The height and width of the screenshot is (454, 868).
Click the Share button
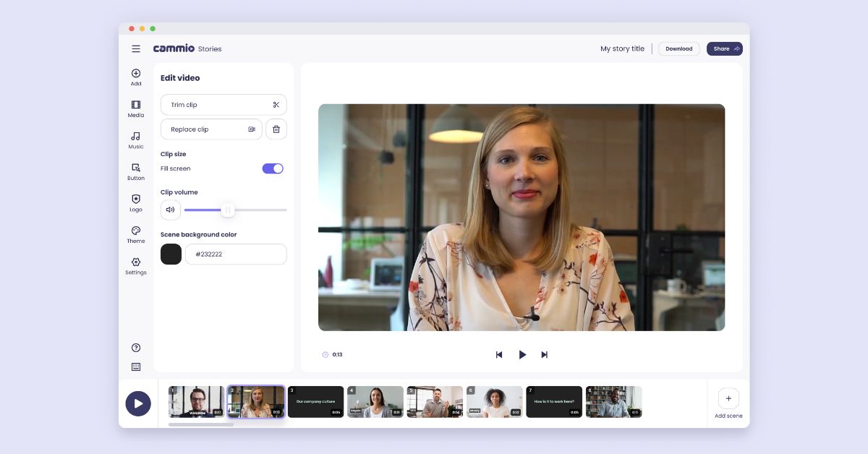(x=724, y=48)
